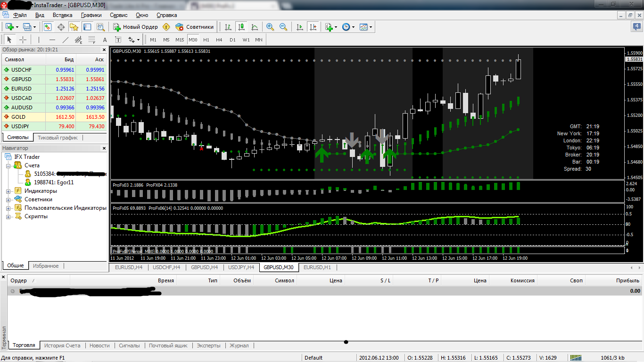
Task: Switch to the EURUSD,H1 chart tab
Action: (317, 267)
